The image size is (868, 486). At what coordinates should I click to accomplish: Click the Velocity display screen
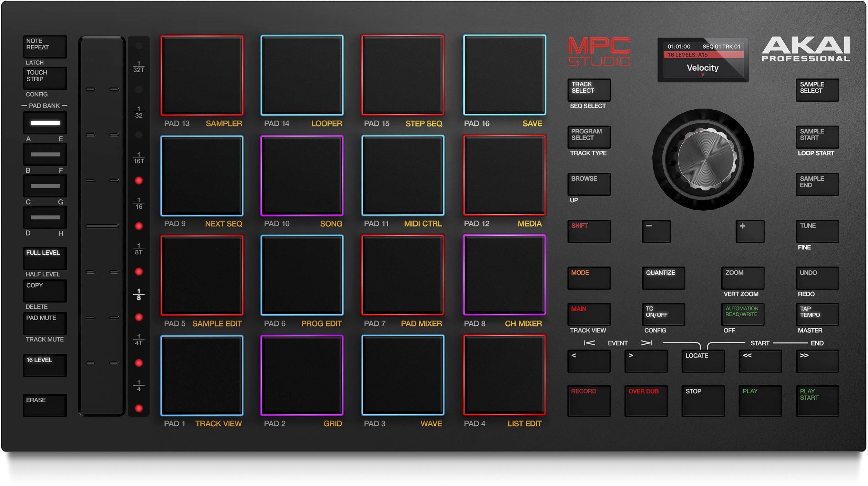[x=703, y=60]
